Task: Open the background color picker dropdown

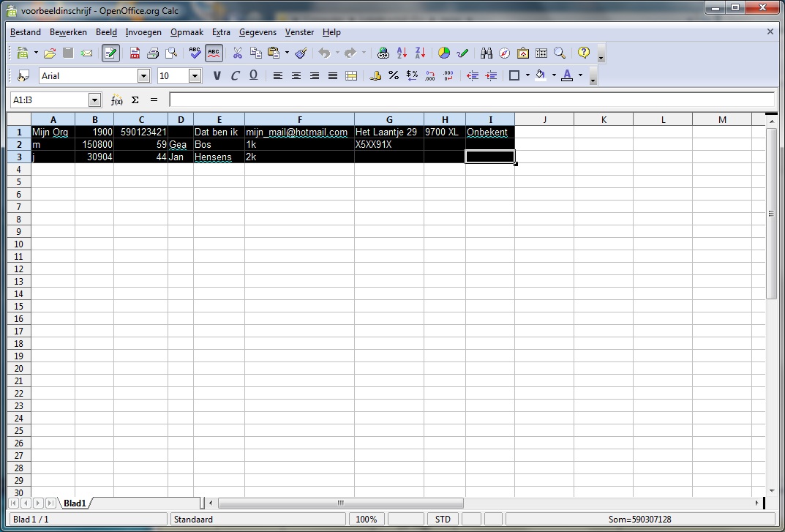Action: [x=554, y=76]
